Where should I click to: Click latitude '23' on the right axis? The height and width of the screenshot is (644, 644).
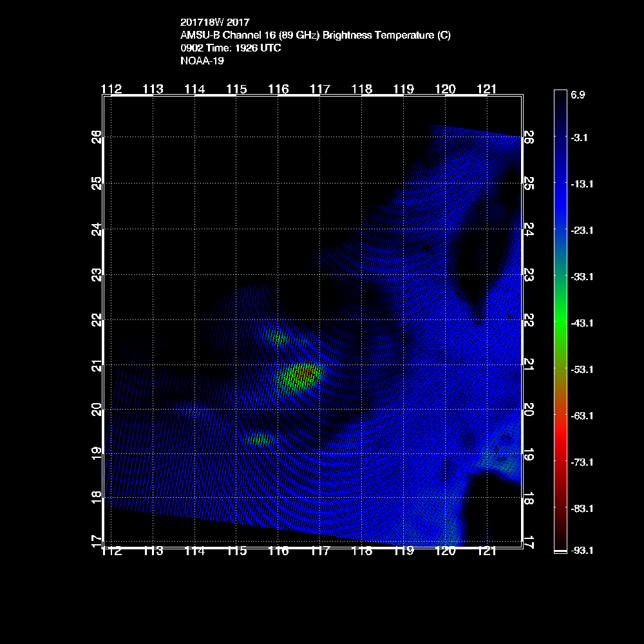[529, 275]
